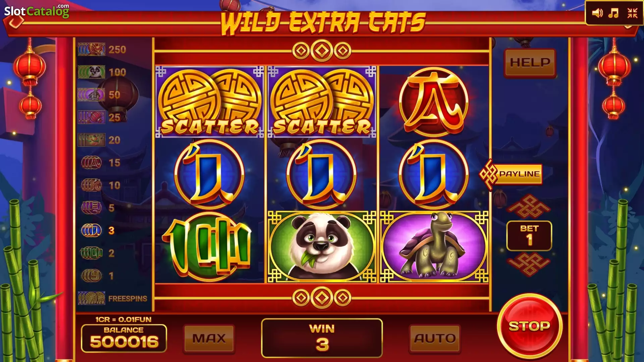Select the PAYLINE marker
This screenshot has width=644, height=362.
(x=511, y=174)
